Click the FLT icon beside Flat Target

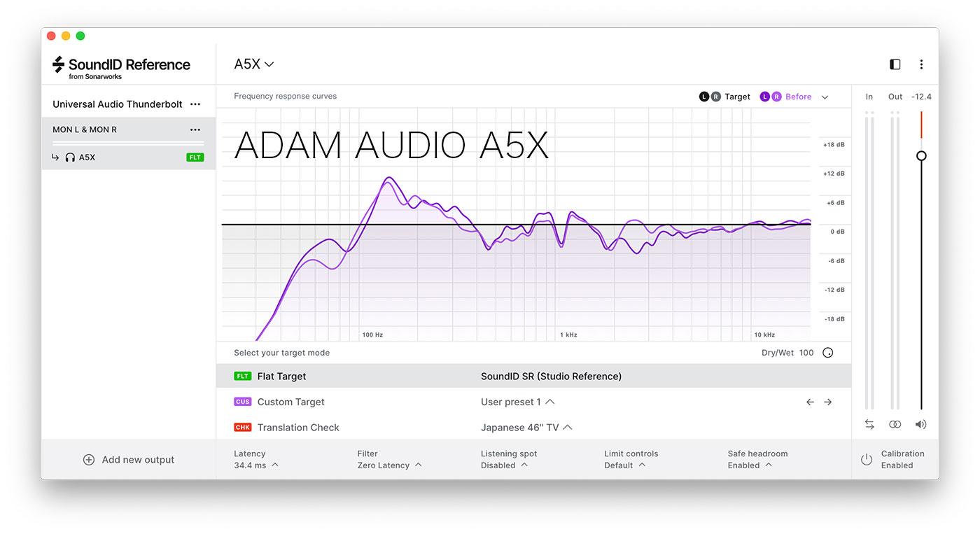242,376
